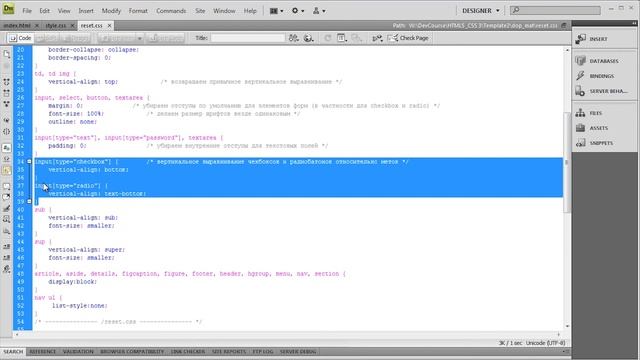Image resolution: width=640 pixels, height=360 pixels.
Task: Open Preview in browser globe icon
Action: click(x=309, y=38)
